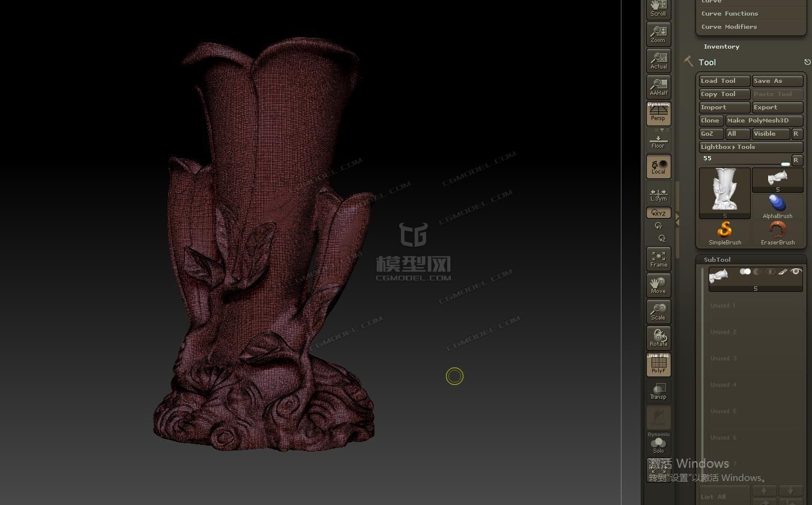Toggle Persp perspective mode
This screenshot has height=505, width=812.
click(658, 113)
